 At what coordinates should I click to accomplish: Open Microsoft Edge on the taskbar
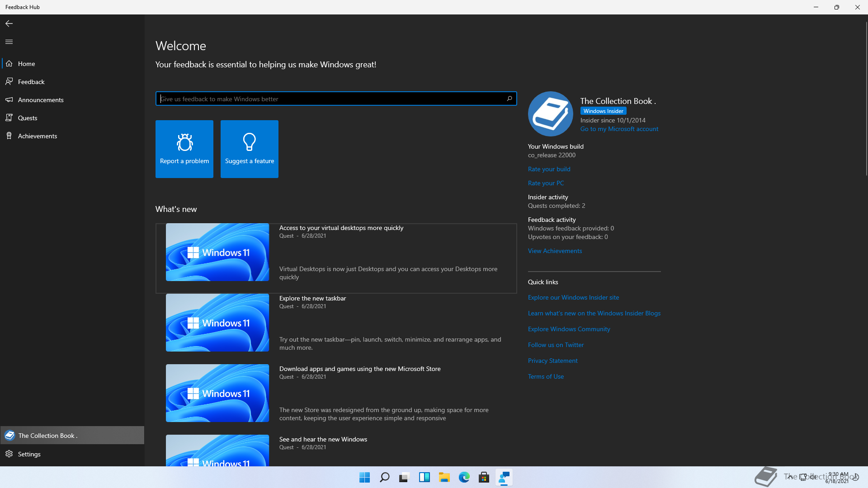[x=464, y=477]
